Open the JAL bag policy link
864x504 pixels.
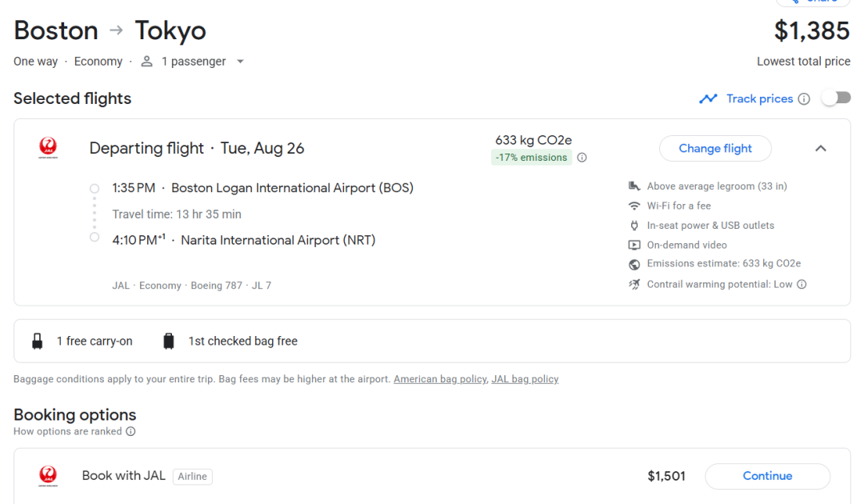[525, 379]
